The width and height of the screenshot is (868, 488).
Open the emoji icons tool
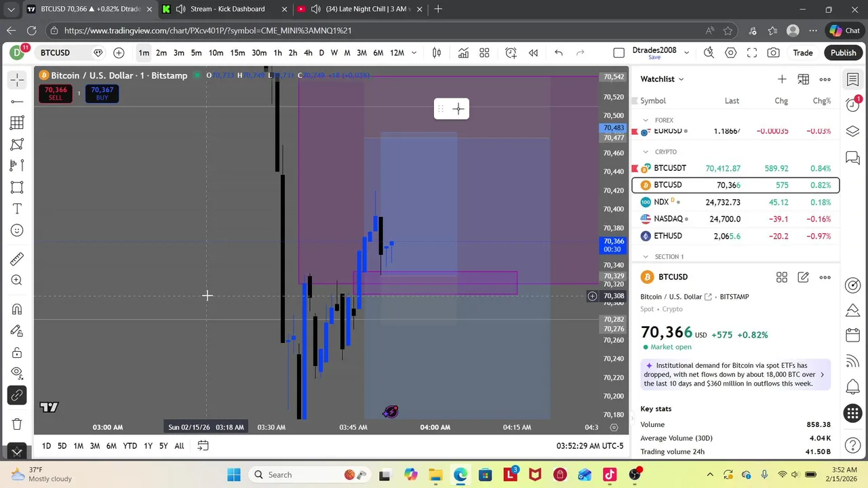(17, 230)
